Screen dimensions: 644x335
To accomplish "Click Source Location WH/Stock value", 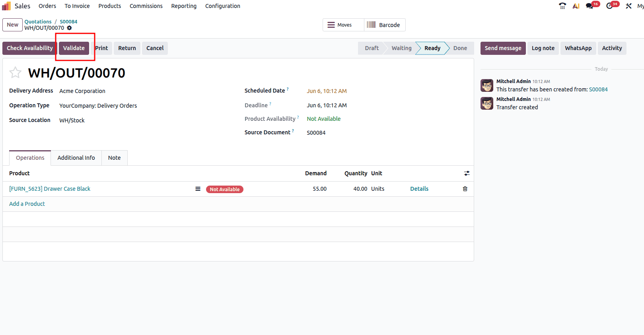I will [72, 120].
